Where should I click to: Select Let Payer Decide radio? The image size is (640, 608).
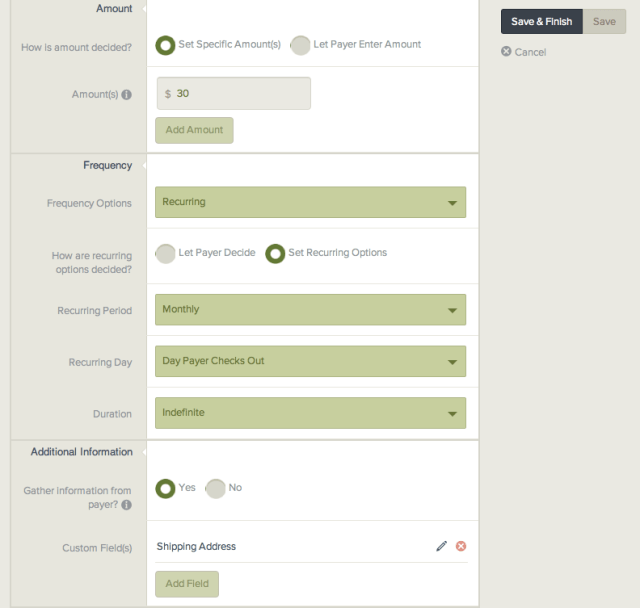[166, 253]
